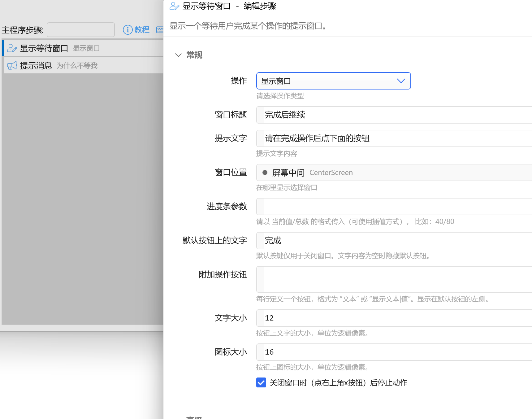This screenshot has height=419, width=532.
Task: Click the keyboard icon right of 教程
Action: pyautogui.click(x=160, y=30)
